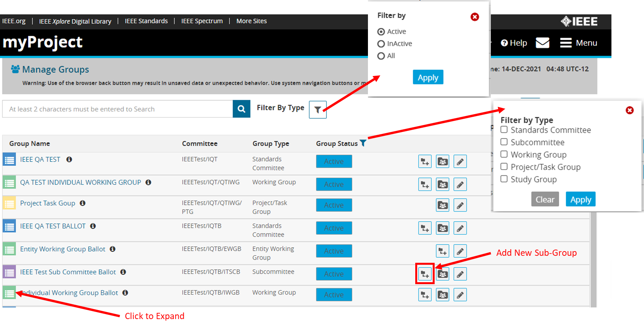The height and width of the screenshot is (328, 644).
Task: Open IEEE QA TEST group link
Action: (x=40, y=160)
